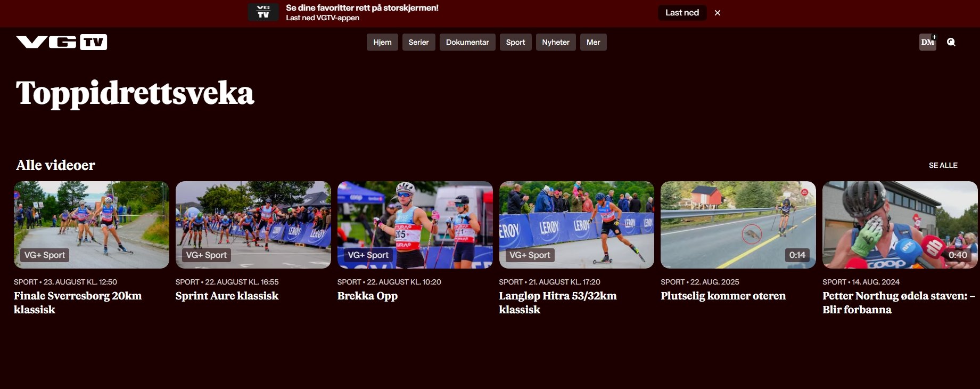Open the Dokumentar menu item

tap(467, 42)
